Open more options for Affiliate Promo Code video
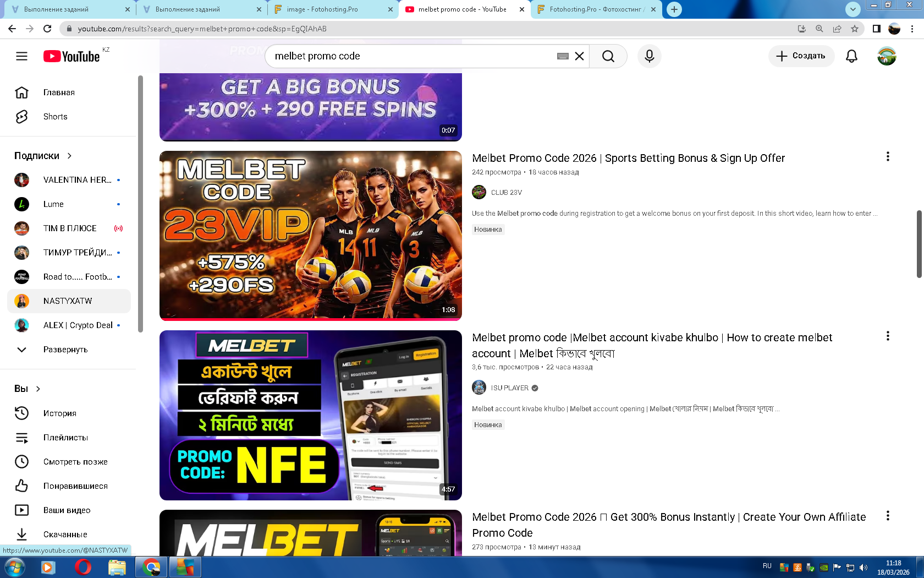The width and height of the screenshot is (924, 578). tap(888, 516)
